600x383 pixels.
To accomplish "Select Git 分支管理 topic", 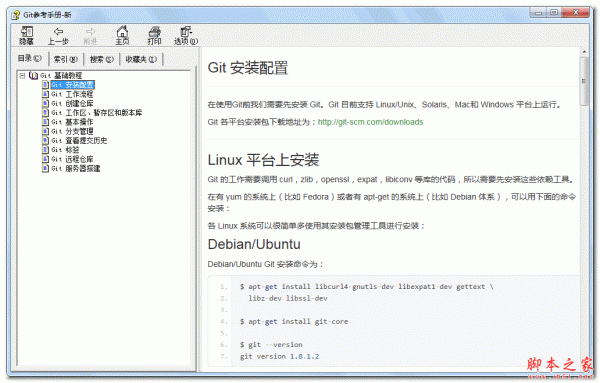I will 72,131.
